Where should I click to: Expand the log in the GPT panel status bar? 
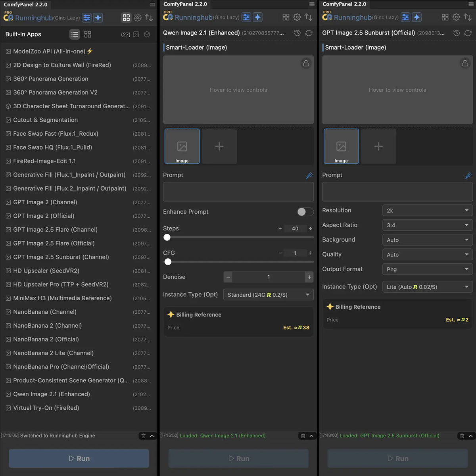(x=470, y=436)
